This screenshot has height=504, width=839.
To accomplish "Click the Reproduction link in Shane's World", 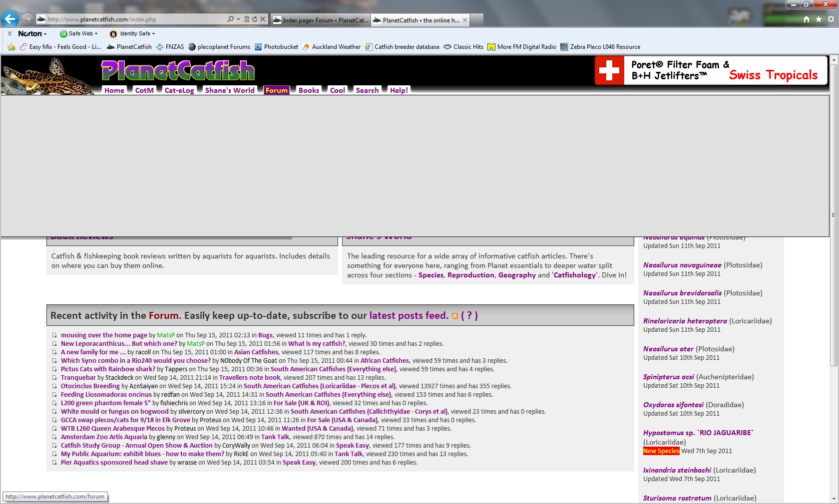I will coord(471,275).
